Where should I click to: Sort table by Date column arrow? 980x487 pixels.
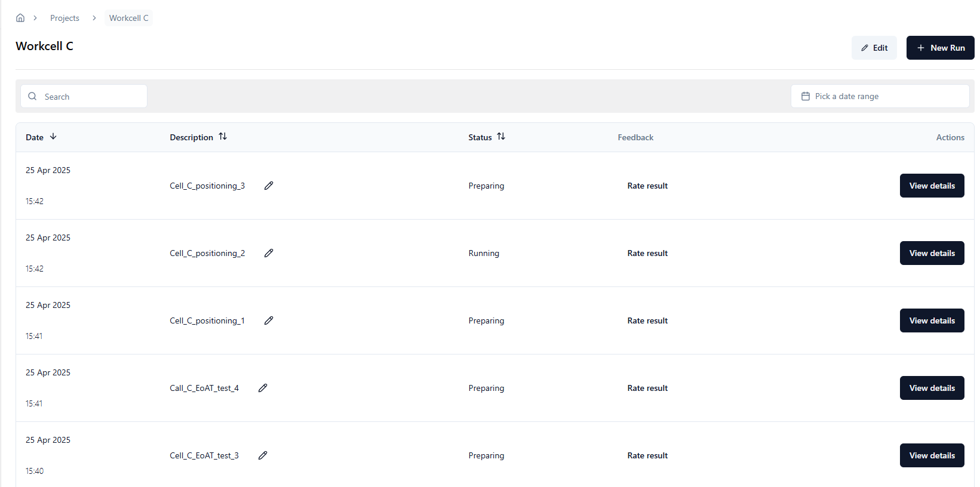pyautogui.click(x=53, y=137)
